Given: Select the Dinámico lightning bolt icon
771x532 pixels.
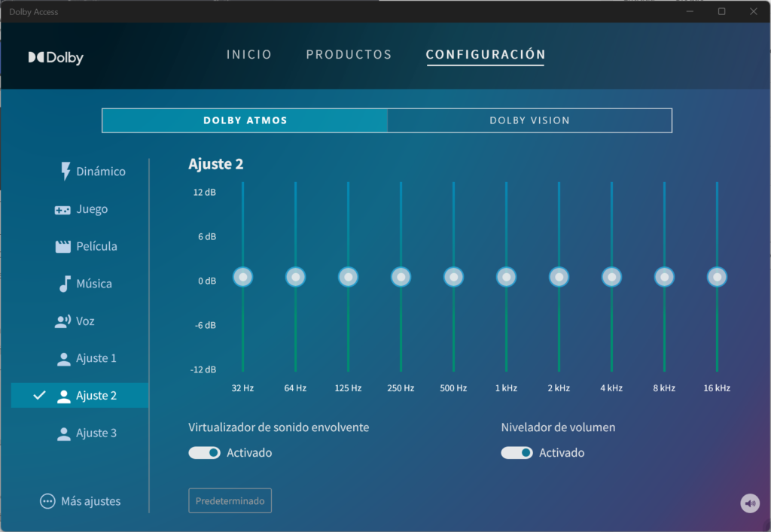Looking at the screenshot, I should click(65, 172).
